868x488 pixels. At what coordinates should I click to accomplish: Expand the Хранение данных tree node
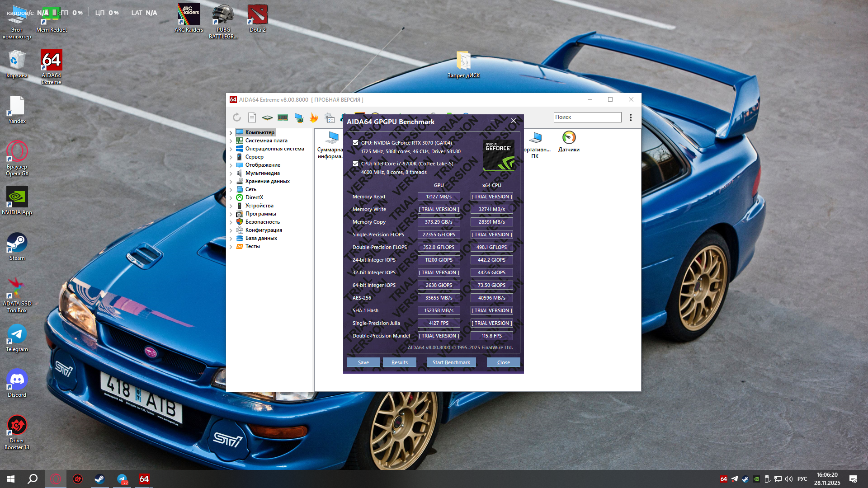pyautogui.click(x=231, y=182)
